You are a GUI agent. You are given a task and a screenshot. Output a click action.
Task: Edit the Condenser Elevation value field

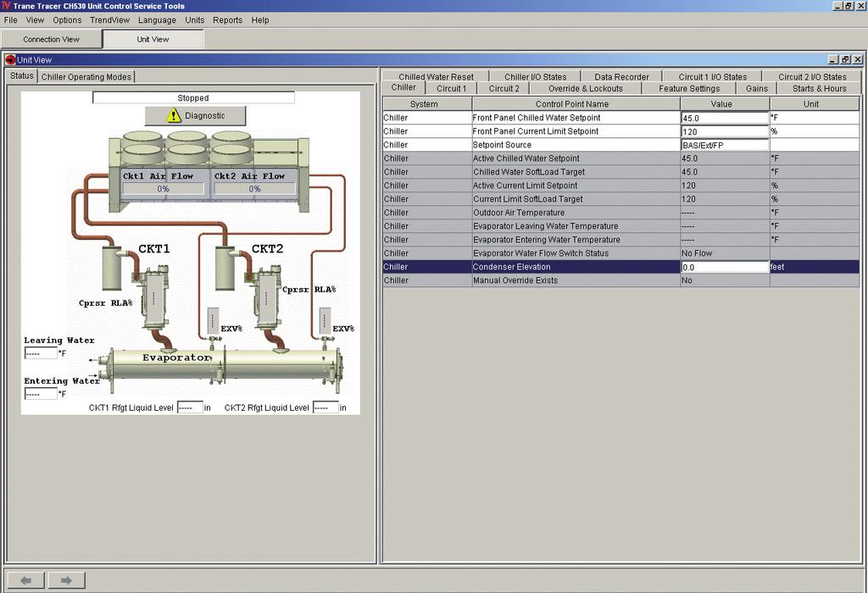click(725, 267)
